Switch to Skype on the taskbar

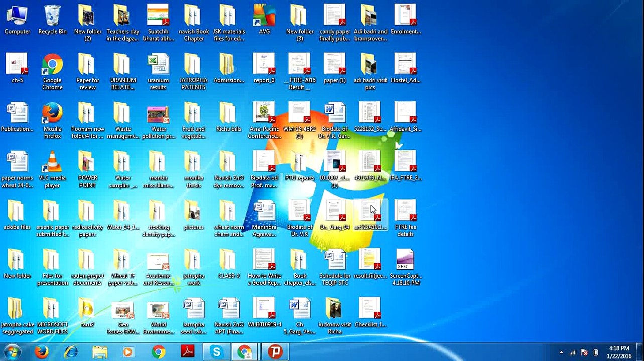[x=216, y=352]
